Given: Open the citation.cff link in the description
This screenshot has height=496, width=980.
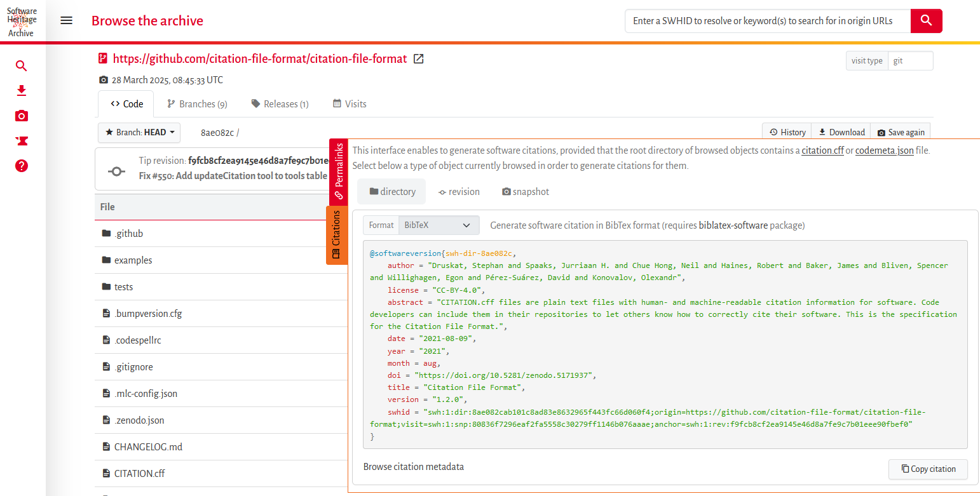Looking at the screenshot, I should pos(822,151).
